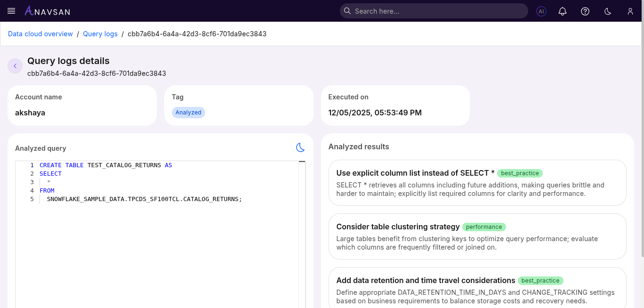Open the help question mark icon
This screenshot has height=308, width=644.
point(585,11)
